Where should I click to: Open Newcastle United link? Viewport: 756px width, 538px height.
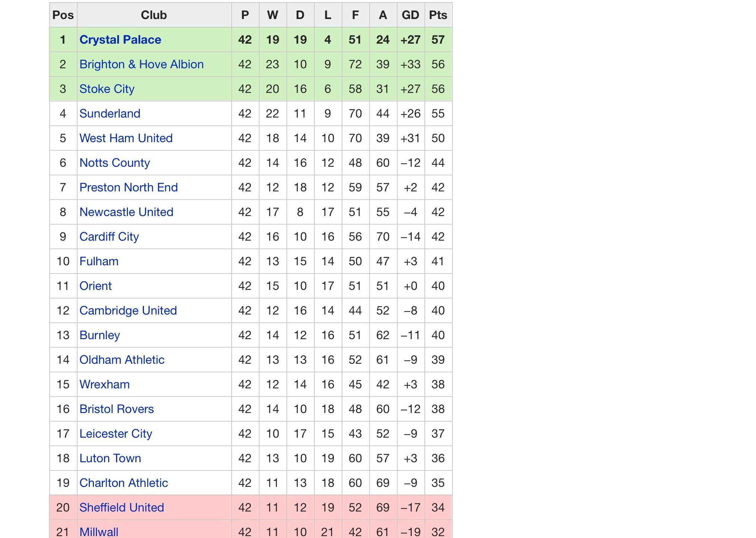point(126,212)
